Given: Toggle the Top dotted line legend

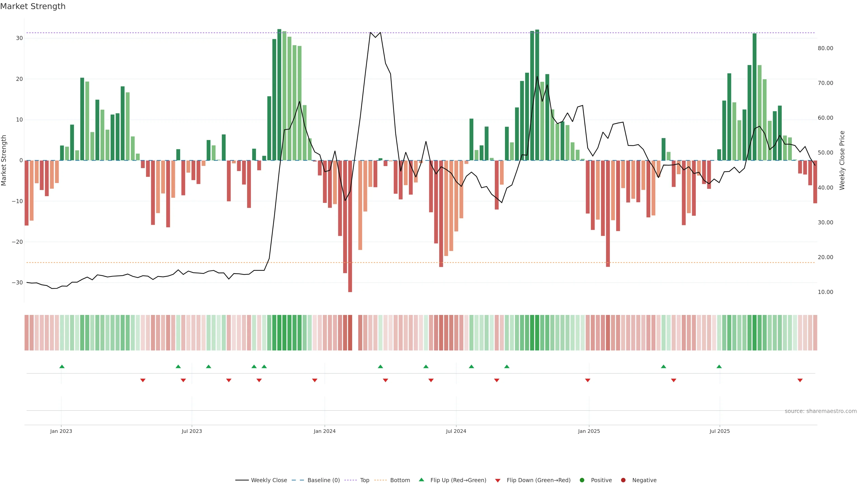Looking at the screenshot, I should tap(350, 480).
